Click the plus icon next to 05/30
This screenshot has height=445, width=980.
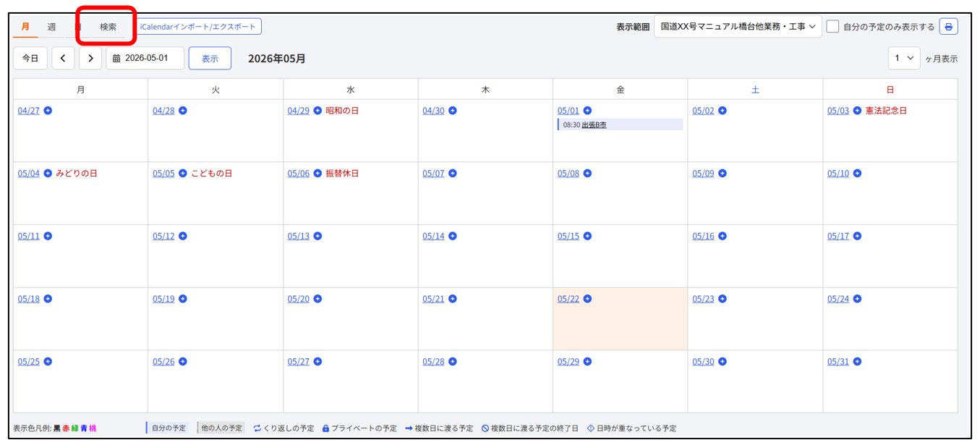(723, 362)
